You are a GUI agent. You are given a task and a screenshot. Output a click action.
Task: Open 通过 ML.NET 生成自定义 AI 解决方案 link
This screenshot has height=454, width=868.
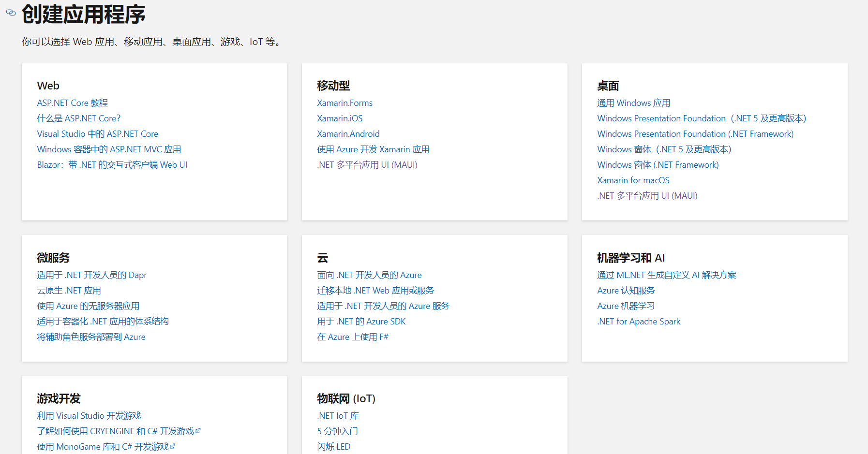(x=667, y=275)
